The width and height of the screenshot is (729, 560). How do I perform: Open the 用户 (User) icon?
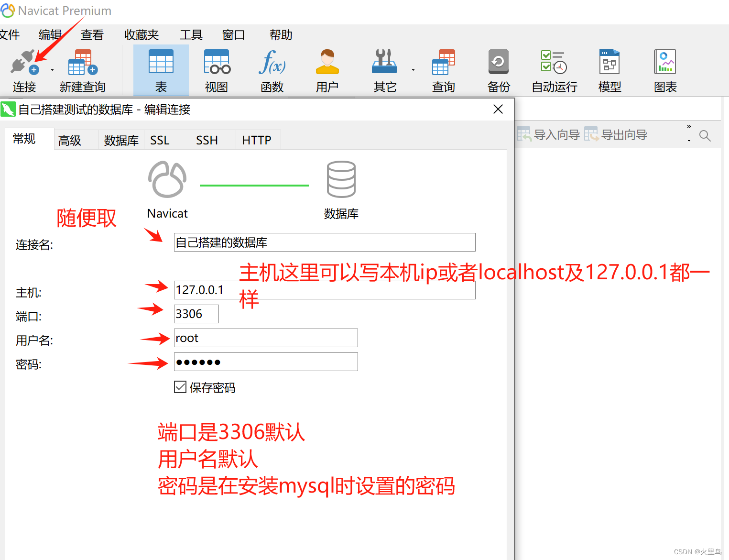(x=327, y=62)
